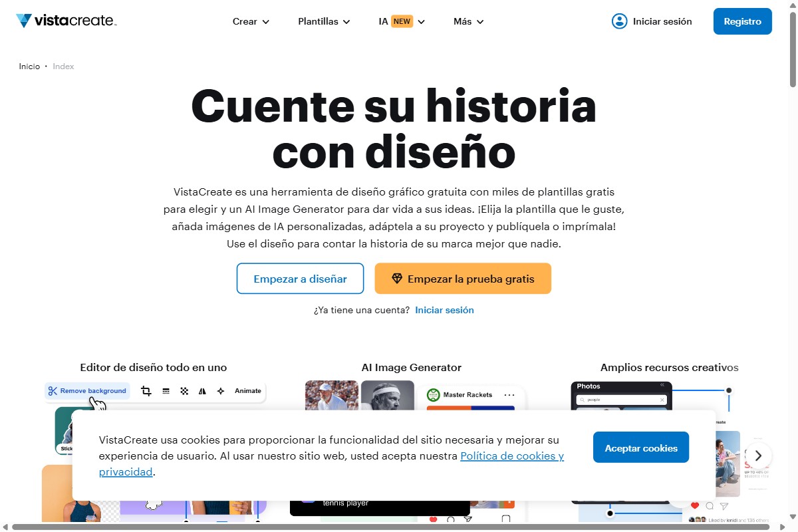The height and width of the screenshot is (532, 798).
Task: Click the carousel next arrow
Action: [759, 456]
